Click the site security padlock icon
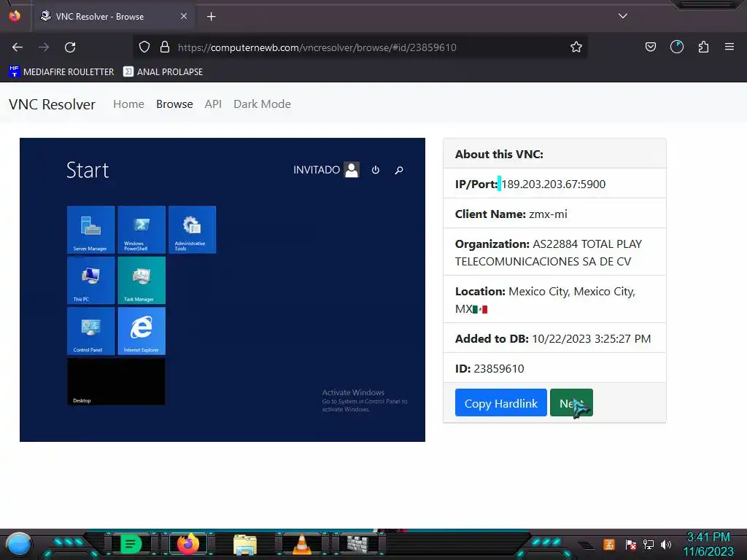This screenshot has width=747, height=560. pos(165,47)
